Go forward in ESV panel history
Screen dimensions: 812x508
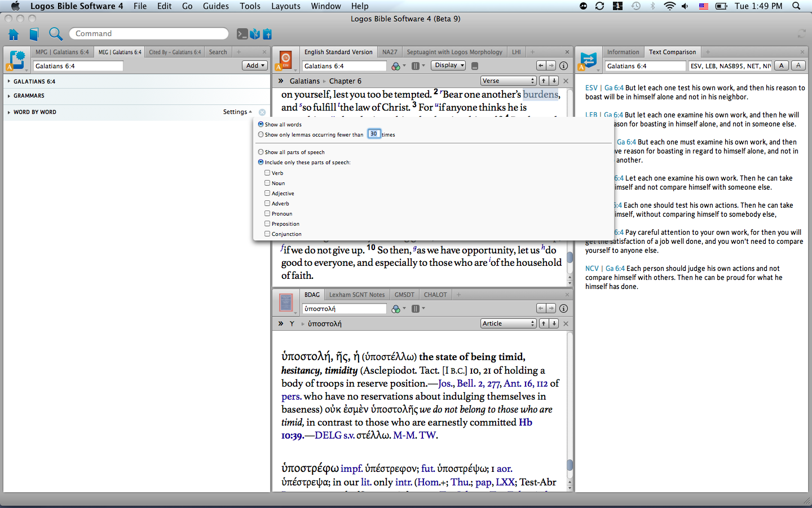coord(551,65)
